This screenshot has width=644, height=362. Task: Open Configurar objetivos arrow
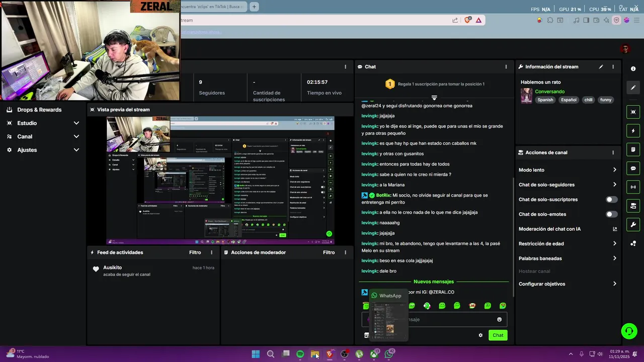[x=614, y=284]
